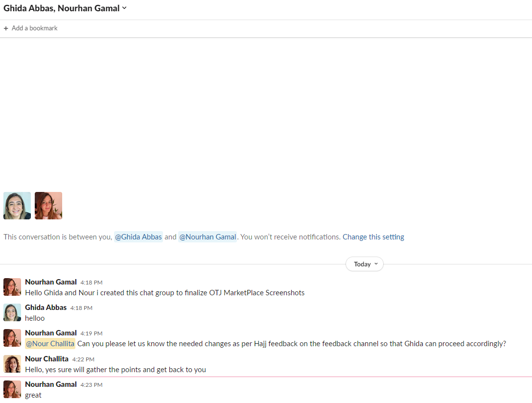Click Nour Challita's avatar in the message list
This screenshot has width=532, height=403.
pyautogui.click(x=12, y=363)
